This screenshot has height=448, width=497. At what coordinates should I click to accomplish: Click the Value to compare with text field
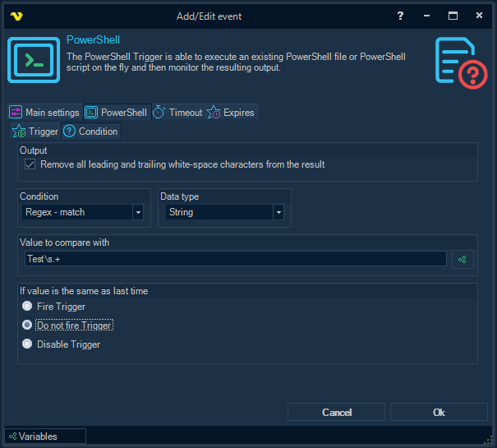(235, 259)
